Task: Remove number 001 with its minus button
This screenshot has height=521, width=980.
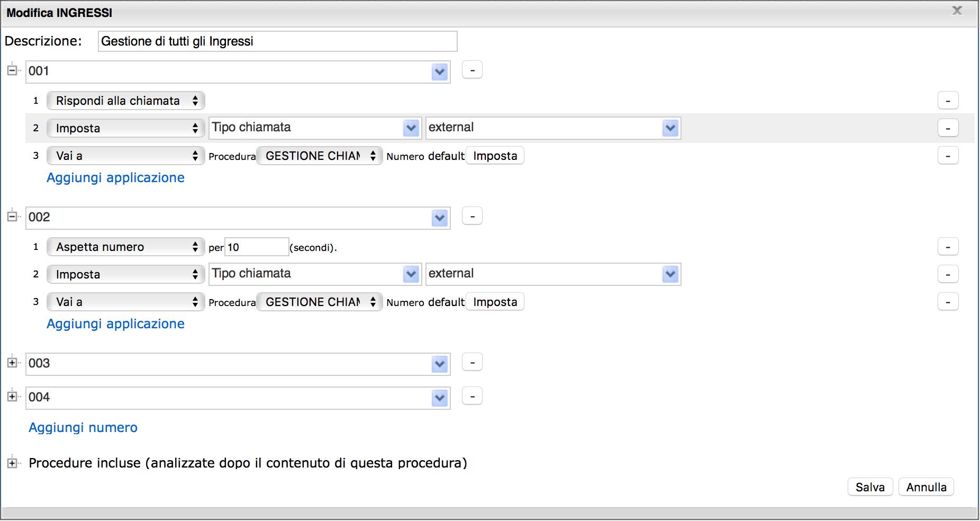Action: coord(472,70)
